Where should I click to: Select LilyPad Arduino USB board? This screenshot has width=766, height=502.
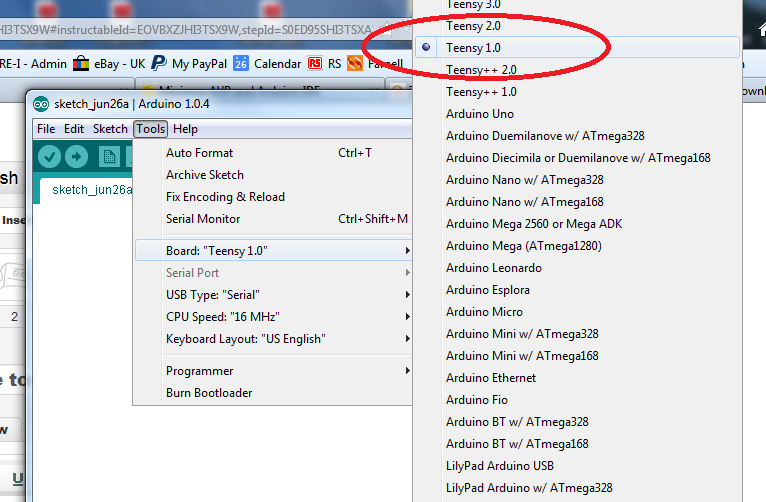[577, 465]
